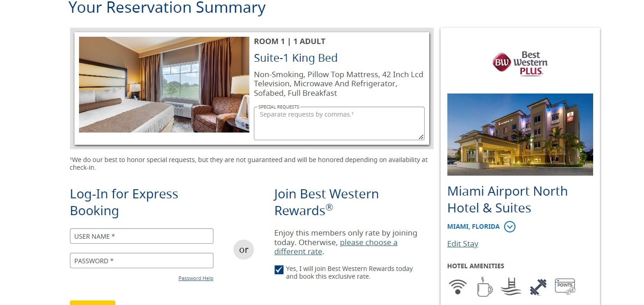Select the swimming pool amenity icon
Image resolution: width=644 pixels, height=305 pixels.
pyautogui.click(x=510, y=286)
